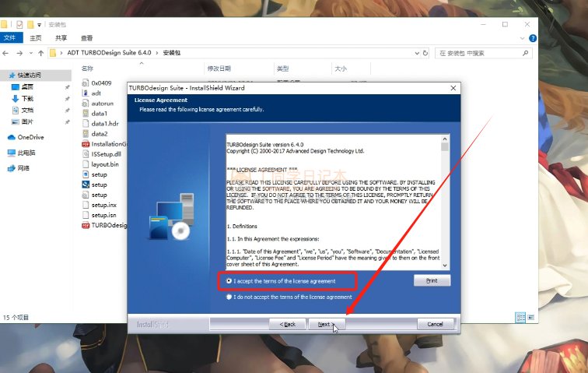Select 快速访问 in navigation pane

[30, 75]
